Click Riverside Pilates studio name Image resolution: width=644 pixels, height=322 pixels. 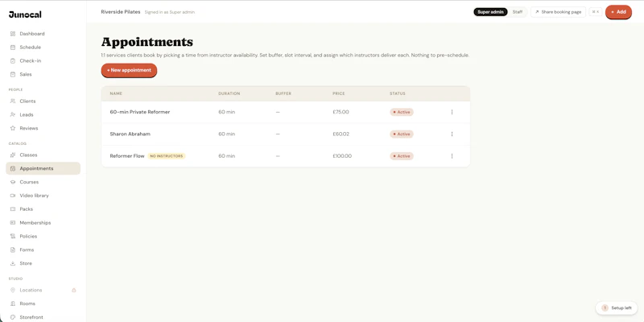[121, 12]
